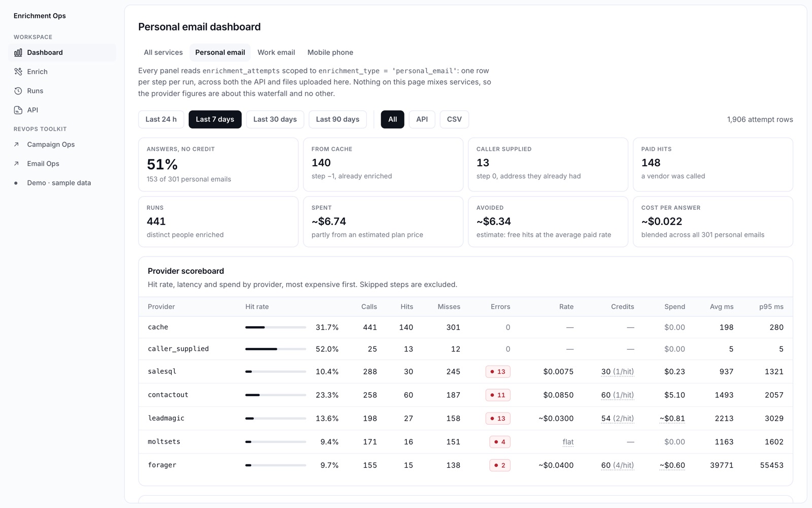Click the p95 ms column header
This screenshot has height=508, width=812.
pyautogui.click(x=771, y=307)
